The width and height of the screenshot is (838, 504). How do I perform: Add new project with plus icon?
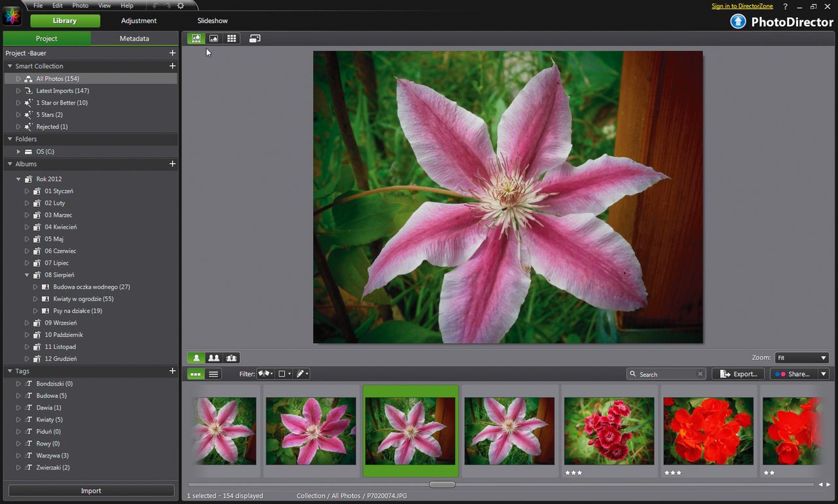[173, 53]
